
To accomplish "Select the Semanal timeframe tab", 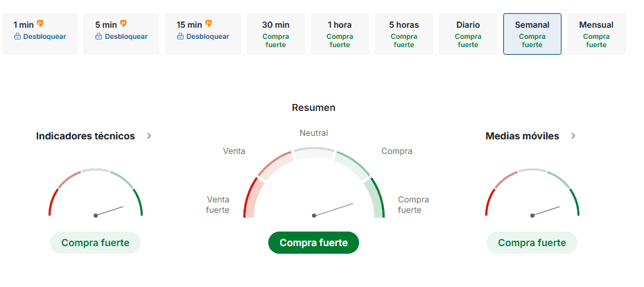I will 532,33.
